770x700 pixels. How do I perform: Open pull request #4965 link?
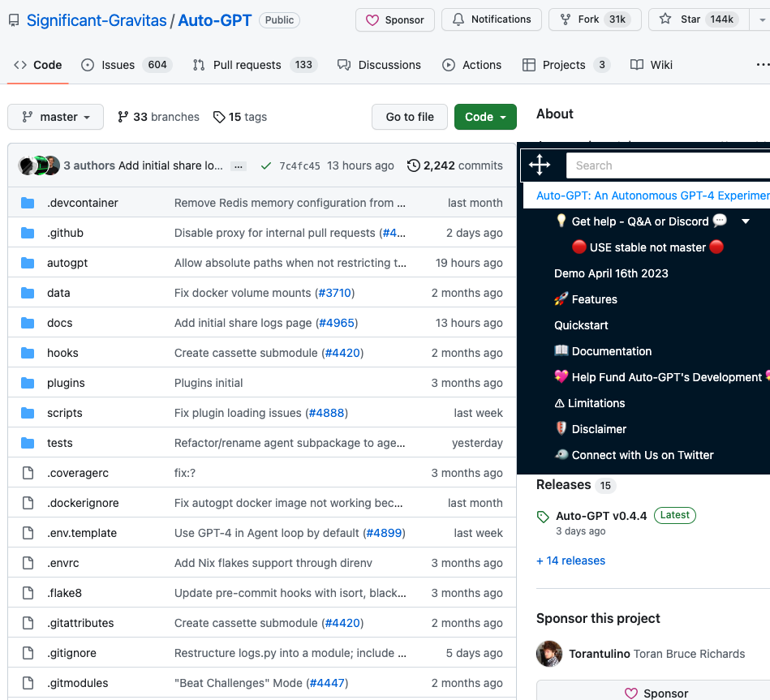coord(337,323)
